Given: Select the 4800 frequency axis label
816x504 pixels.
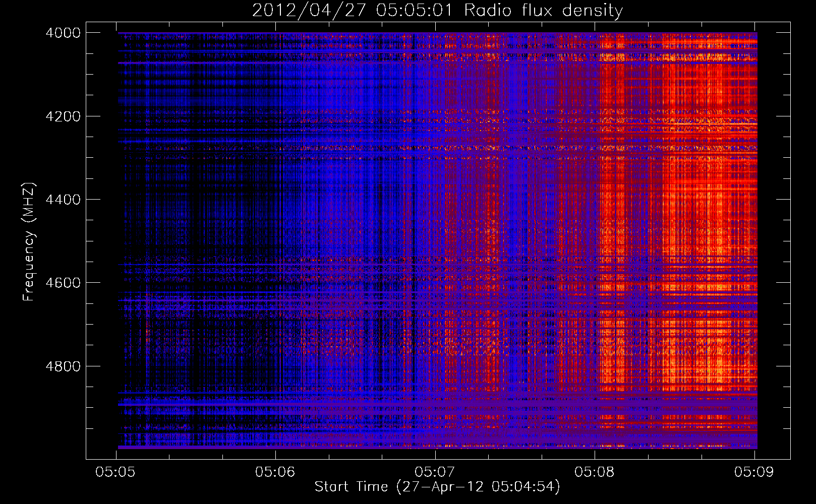Looking at the screenshot, I should pyautogui.click(x=63, y=366).
